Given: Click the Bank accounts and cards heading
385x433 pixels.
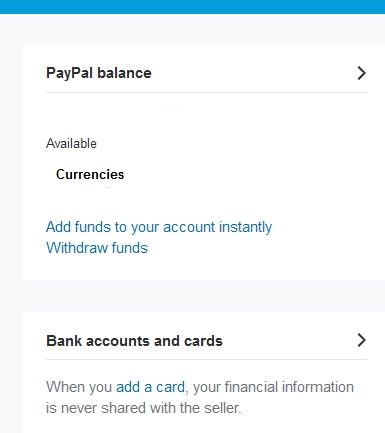Looking at the screenshot, I should click(134, 341).
